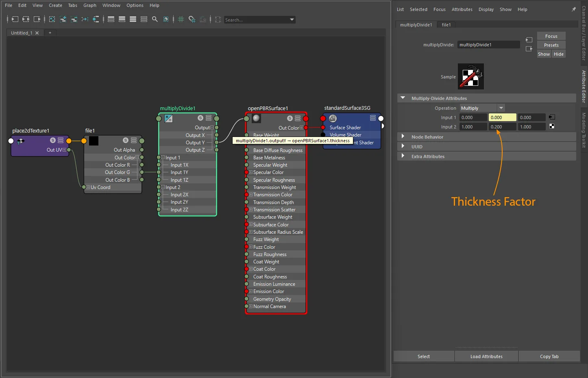Click the Input 2 Y field showing 0.200
This screenshot has height=378, width=588.
tap(502, 127)
